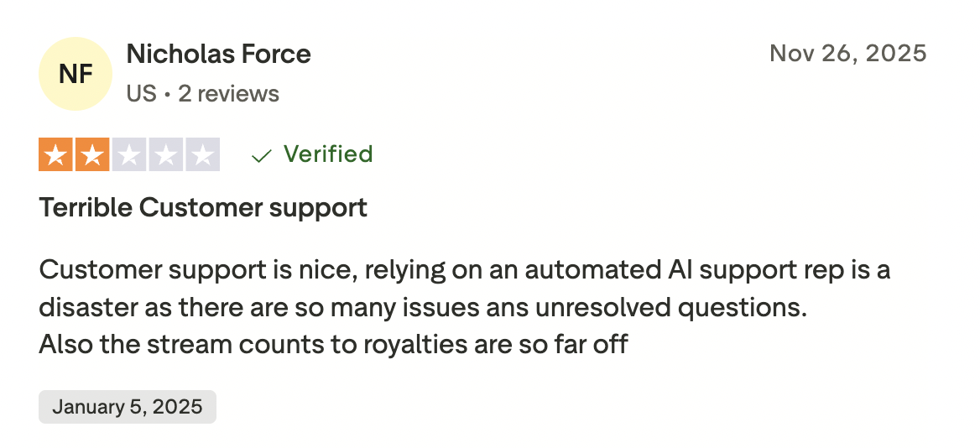Viewport: 980px width, 448px height.
Task: Click the green Verified checkmark icon
Action: click(262, 156)
